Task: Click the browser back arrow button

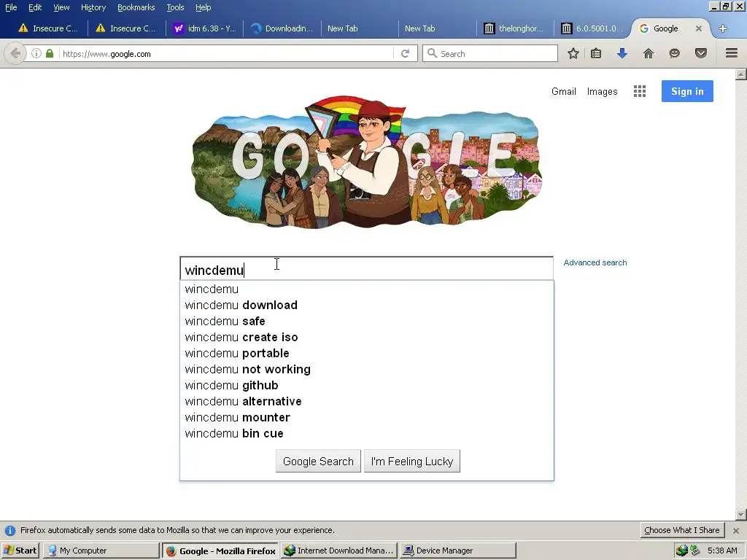Action: pos(15,53)
